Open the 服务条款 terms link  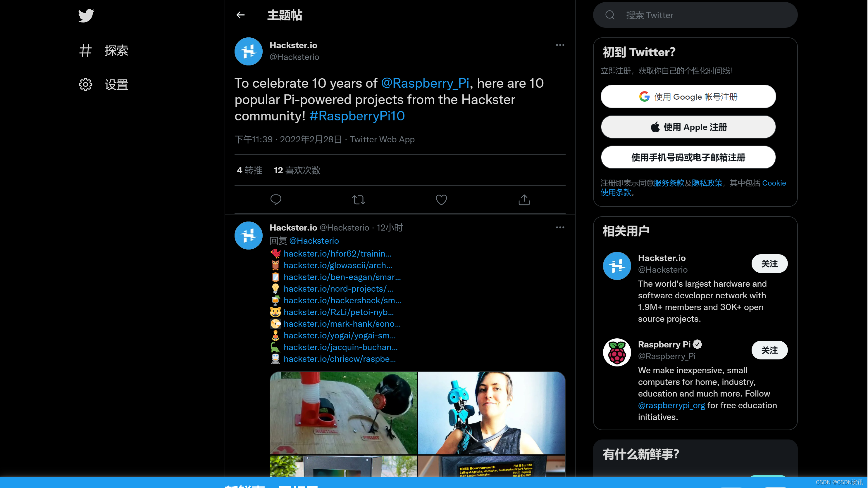click(x=669, y=183)
